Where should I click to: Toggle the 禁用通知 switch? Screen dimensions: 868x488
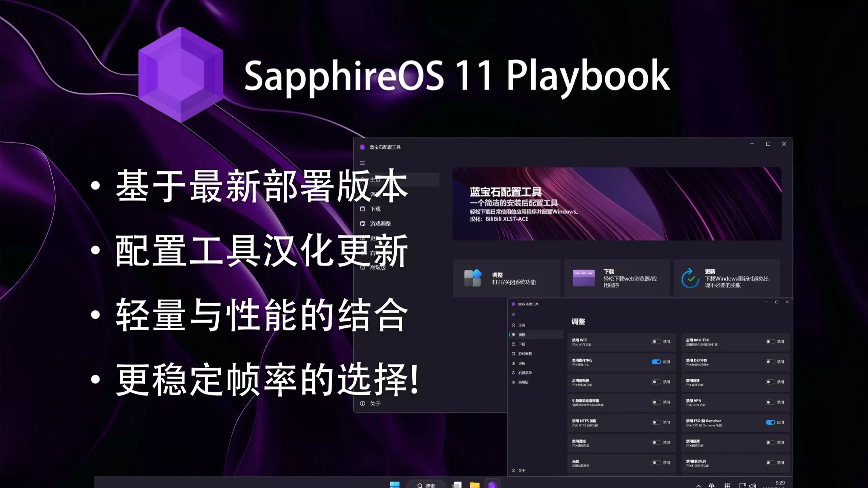pyautogui.click(x=656, y=443)
